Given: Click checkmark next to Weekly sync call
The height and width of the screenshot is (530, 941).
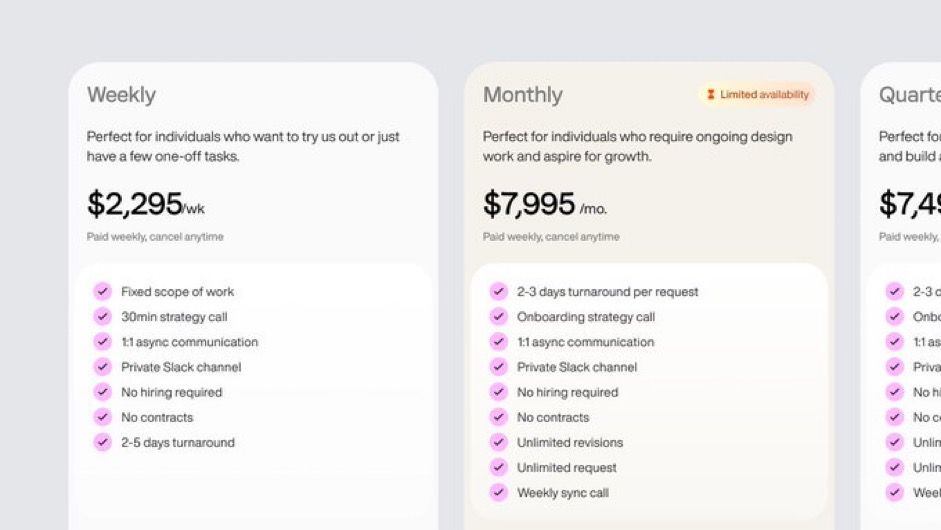Looking at the screenshot, I should pyautogui.click(x=498, y=493).
